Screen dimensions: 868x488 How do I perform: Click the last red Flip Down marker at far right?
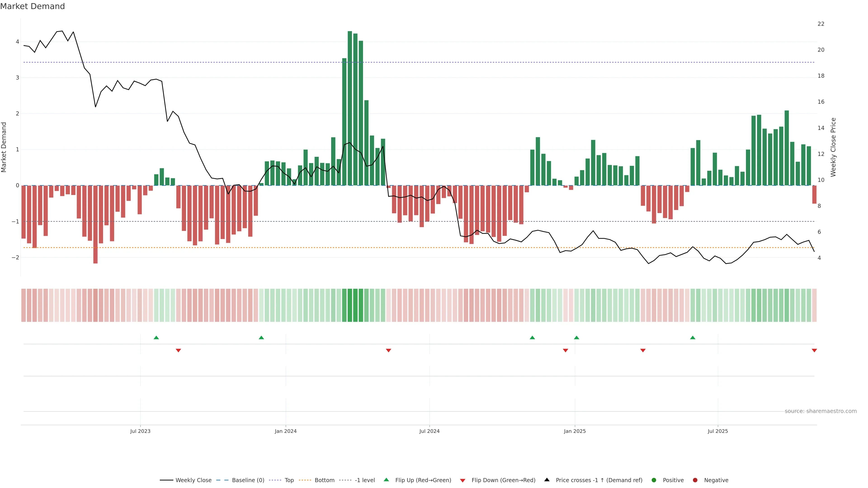814,351
